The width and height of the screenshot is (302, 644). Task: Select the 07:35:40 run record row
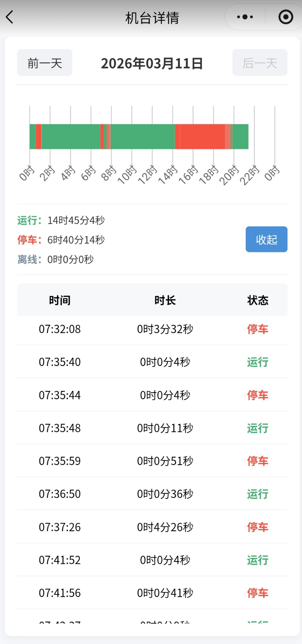(152, 362)
